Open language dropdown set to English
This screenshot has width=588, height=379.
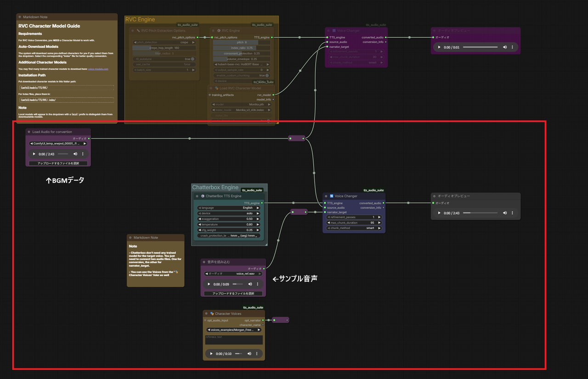[x=229, y=207]
